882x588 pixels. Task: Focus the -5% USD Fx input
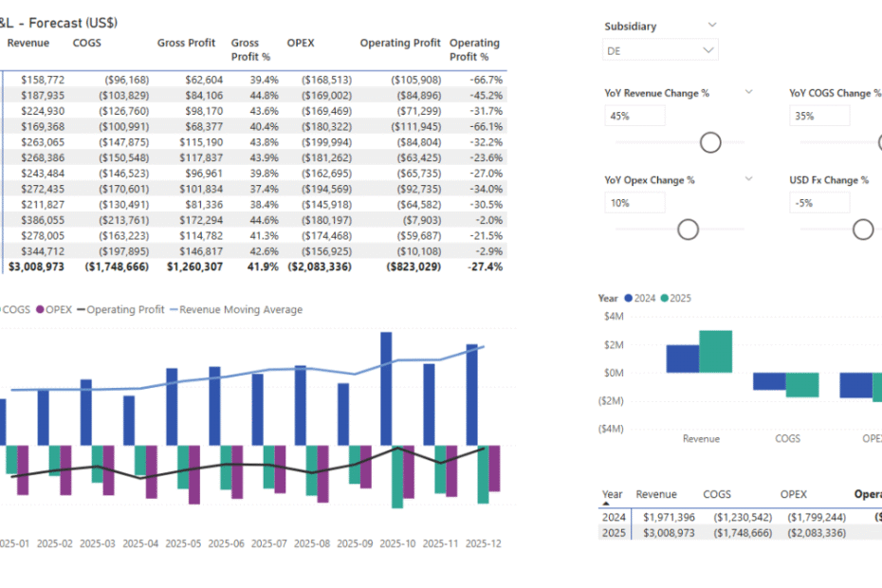click(x=819, y=203)
